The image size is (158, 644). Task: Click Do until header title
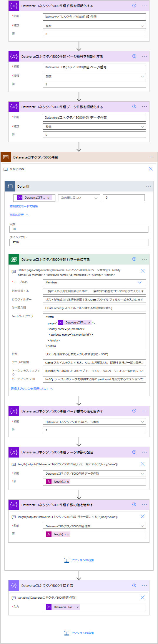[x=23, y=186]
